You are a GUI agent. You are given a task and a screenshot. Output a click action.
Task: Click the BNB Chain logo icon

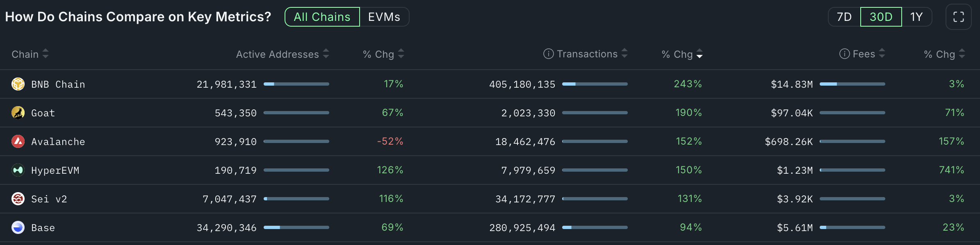pos(18,84)
